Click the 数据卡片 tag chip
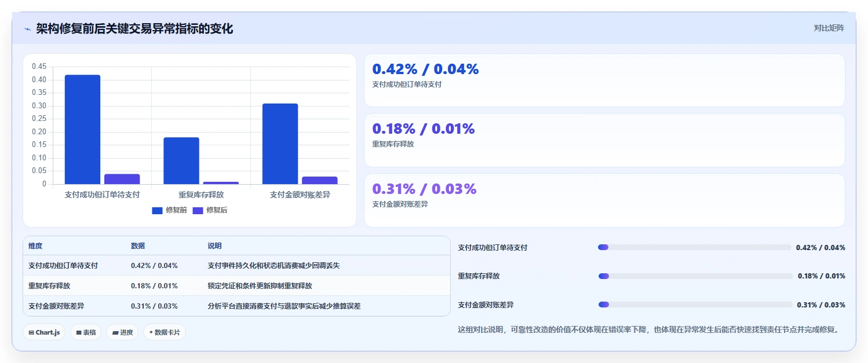Screen dimensions: 868x363 [165, 332]
